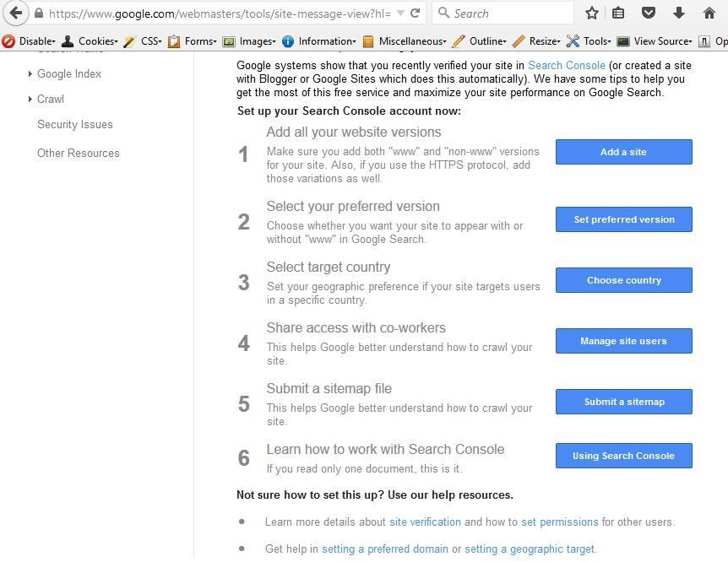
Task: Click the 'Select your preferred version' heading
Action: [353, 206]
